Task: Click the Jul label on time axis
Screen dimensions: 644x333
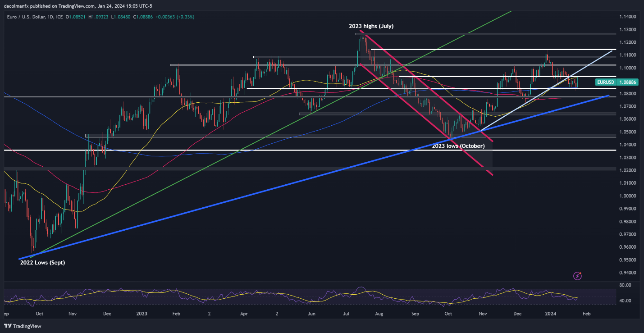Action: click(346, 313)
